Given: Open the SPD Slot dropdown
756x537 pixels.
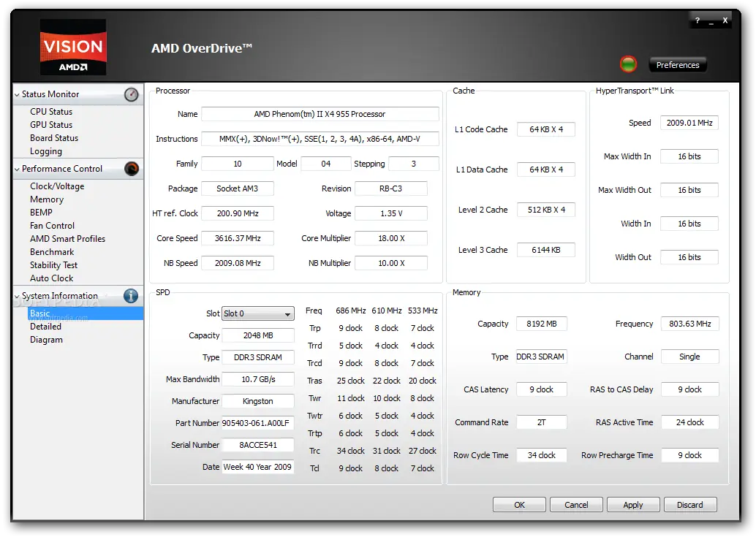Looking at the screenshot, I should click(x=258, y=313).
